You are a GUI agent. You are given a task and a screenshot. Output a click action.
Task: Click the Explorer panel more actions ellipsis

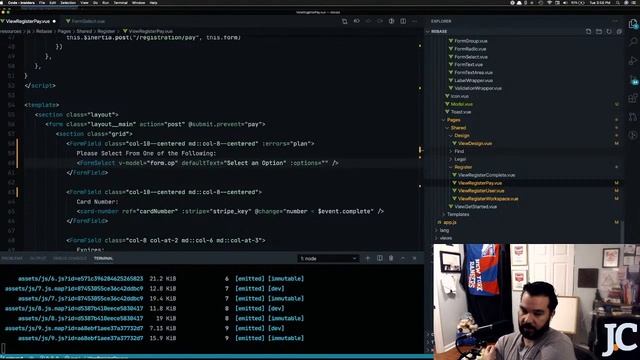[615, 21]
